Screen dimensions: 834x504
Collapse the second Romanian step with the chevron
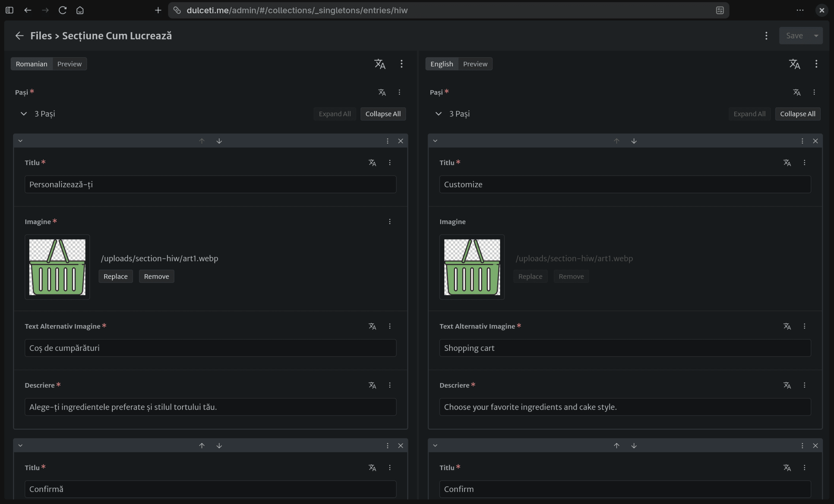click(20, 445)
